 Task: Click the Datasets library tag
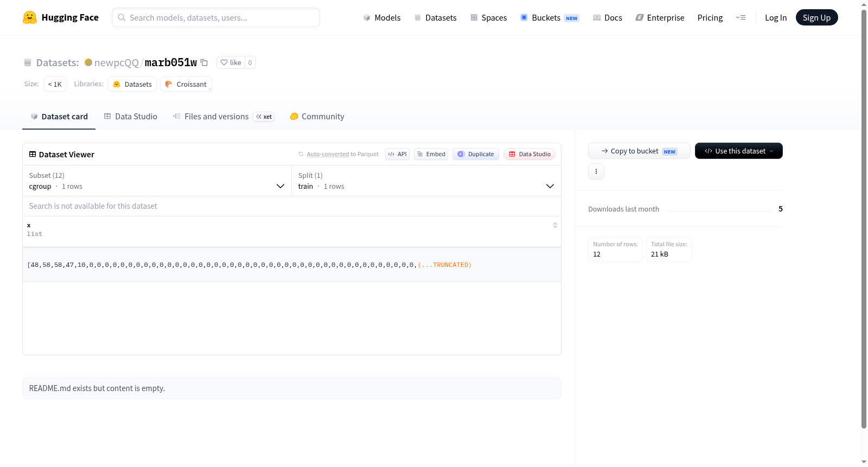pyautogui.click(x=132, y=84)
